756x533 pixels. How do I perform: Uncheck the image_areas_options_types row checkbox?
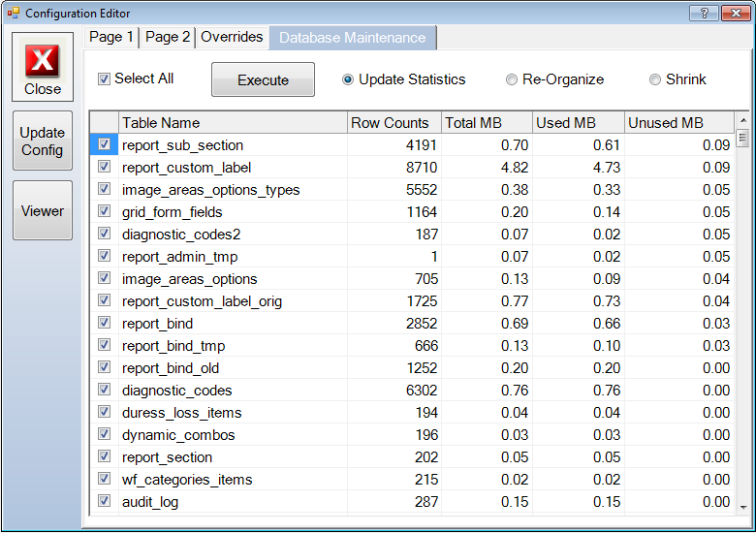(x=104, y=188)
